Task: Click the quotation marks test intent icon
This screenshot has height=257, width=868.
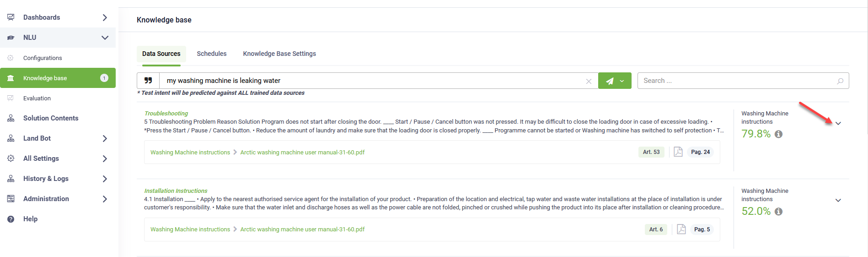Action: point(148,81)
